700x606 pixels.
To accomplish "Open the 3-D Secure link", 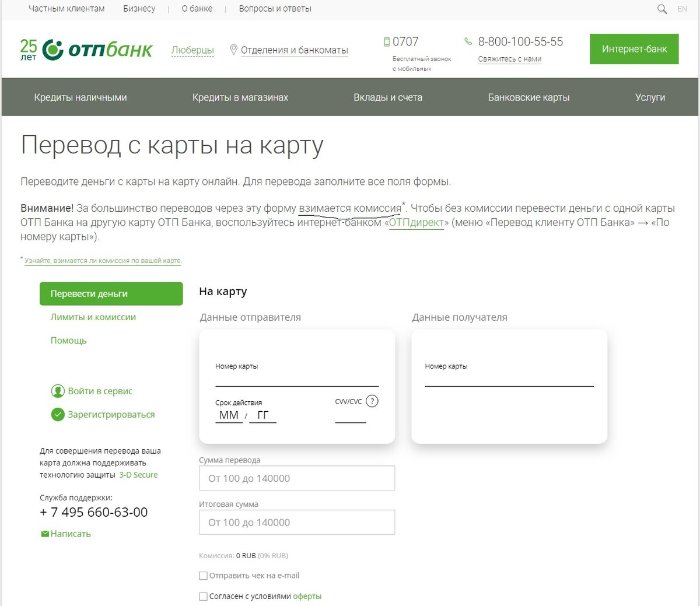I will pos(138,475).
